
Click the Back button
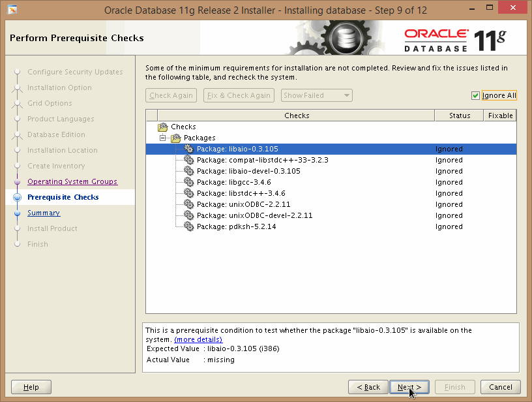tap(368, 387)
